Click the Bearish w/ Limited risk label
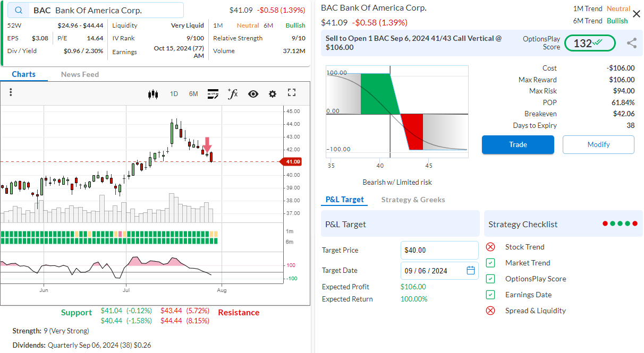This screenshot has width=644, height=353. pos(397,182)
